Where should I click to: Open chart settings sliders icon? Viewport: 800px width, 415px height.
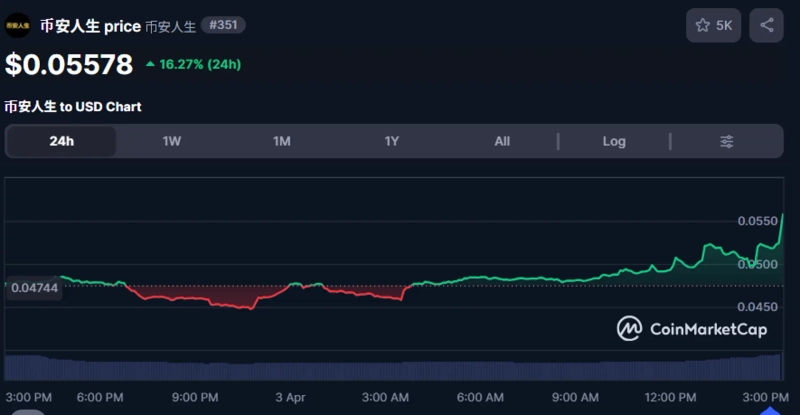pyautogui.click(x=727, y=141)
